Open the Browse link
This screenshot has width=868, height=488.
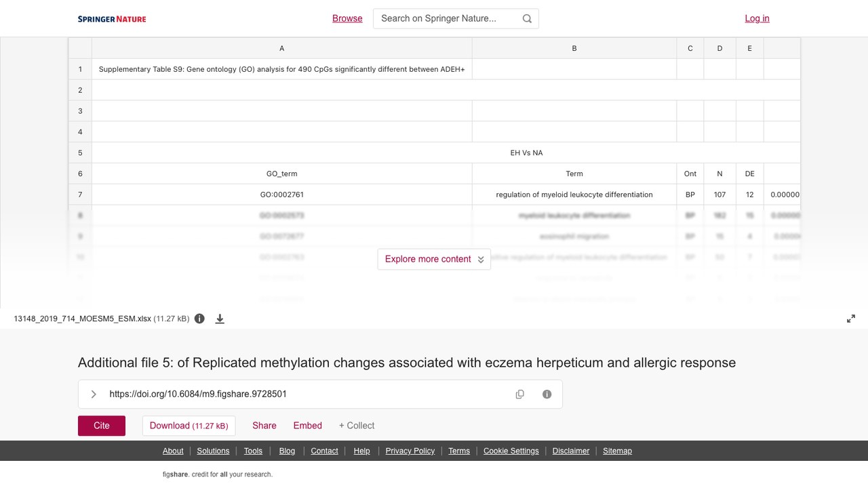(x=347, y=18)
